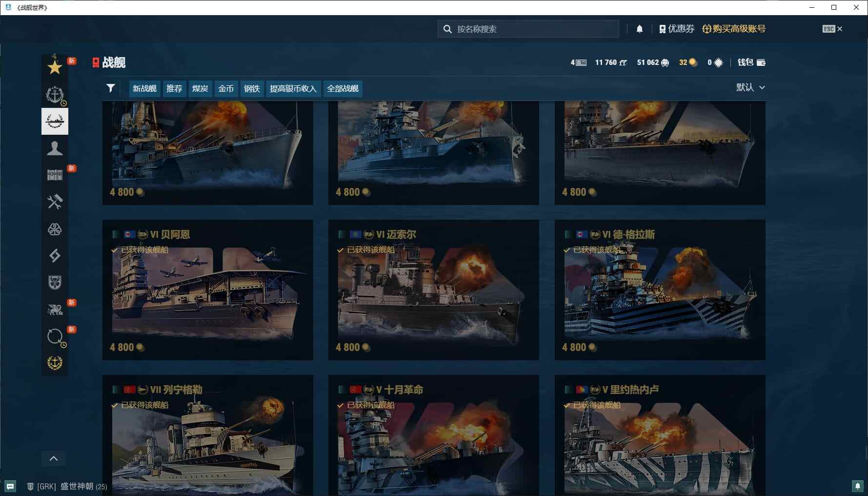Viewport: 868px width, 496px height.
Task: Open the V 里约热内卢 ship card
Action: (x=660, y=435)
